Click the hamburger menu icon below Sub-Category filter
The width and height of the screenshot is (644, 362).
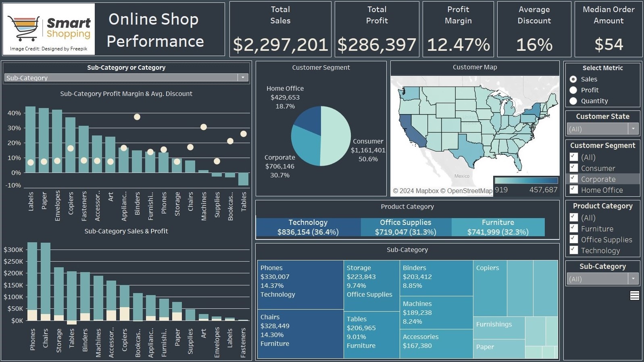[x=634, y=295]
